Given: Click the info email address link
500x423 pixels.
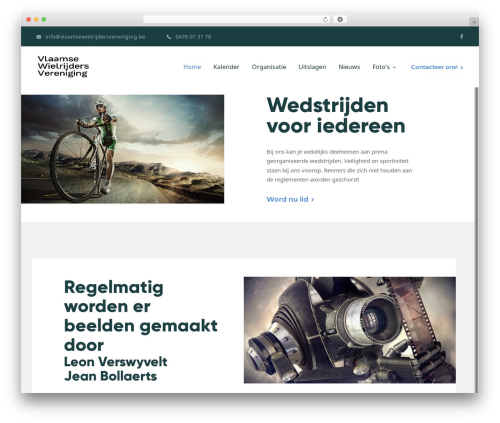Looking at the screenshot, I should click(x=95, y=37).
